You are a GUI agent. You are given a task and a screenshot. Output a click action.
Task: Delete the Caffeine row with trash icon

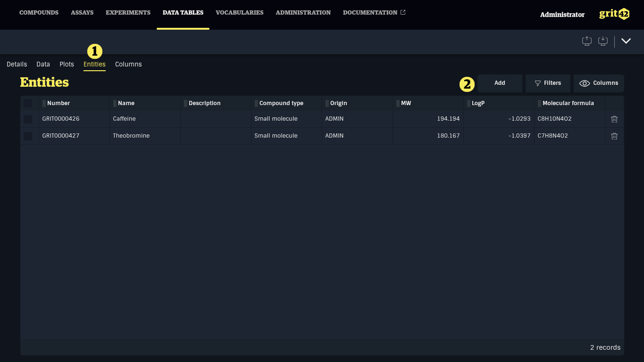(x=614, y=119)
